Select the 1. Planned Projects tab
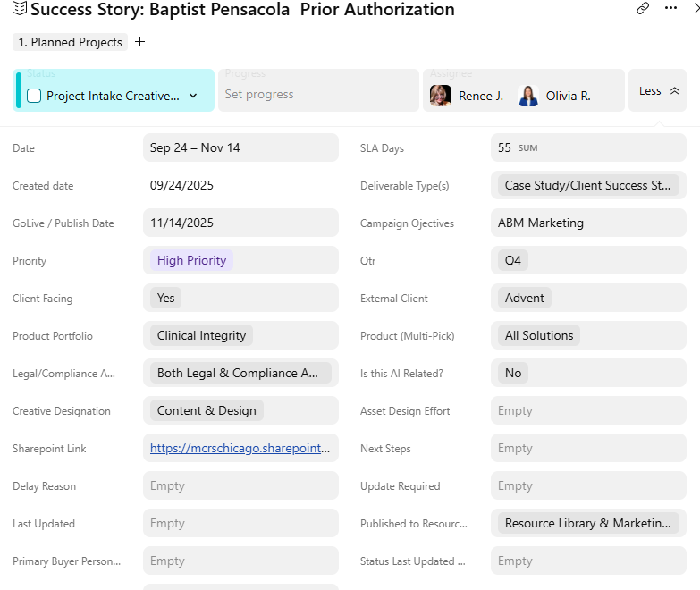This screenshot has height=590, width=700. pyautogui.click(x=70, y=42)
